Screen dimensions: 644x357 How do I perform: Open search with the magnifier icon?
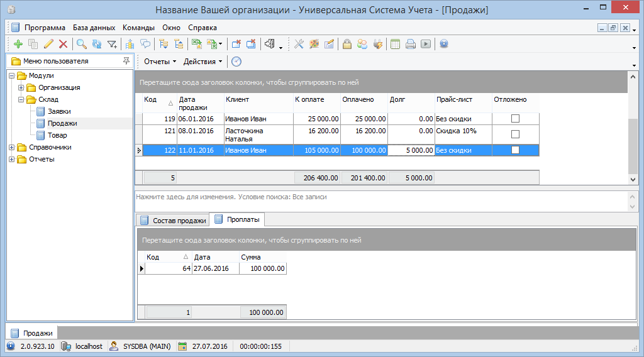[x=81, y=44]
